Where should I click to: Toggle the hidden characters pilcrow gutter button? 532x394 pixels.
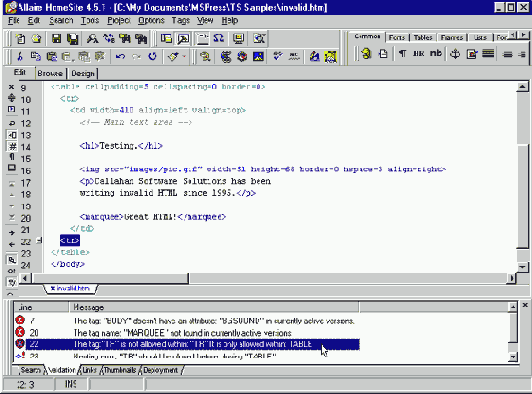(12, 157)
